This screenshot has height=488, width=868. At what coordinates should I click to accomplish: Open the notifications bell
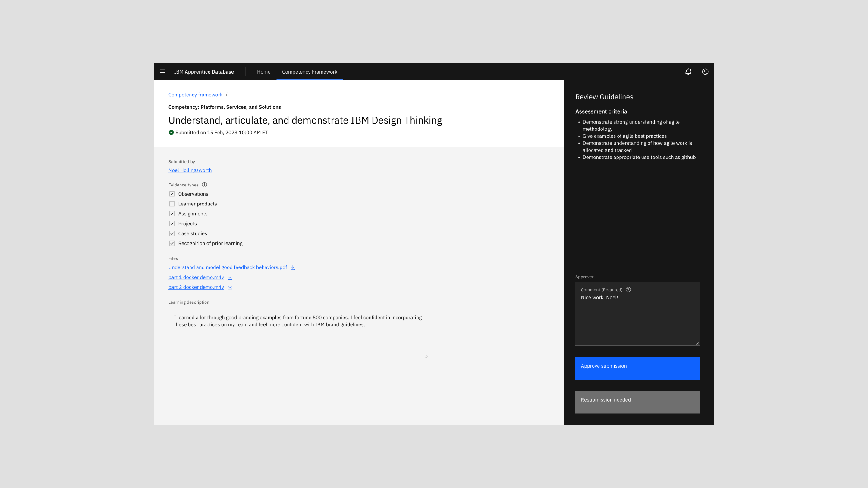688,72
